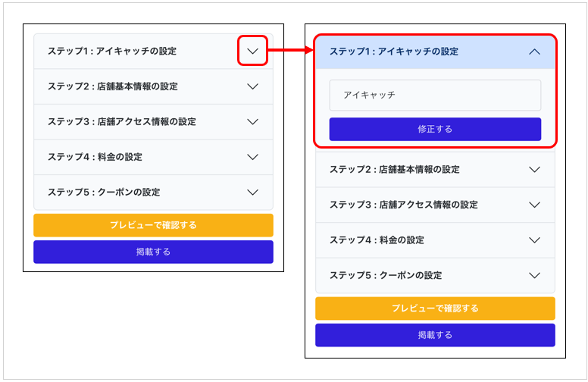
Task: Select right ステップ4：料金の設定 label
Action: tap(377, 240)
